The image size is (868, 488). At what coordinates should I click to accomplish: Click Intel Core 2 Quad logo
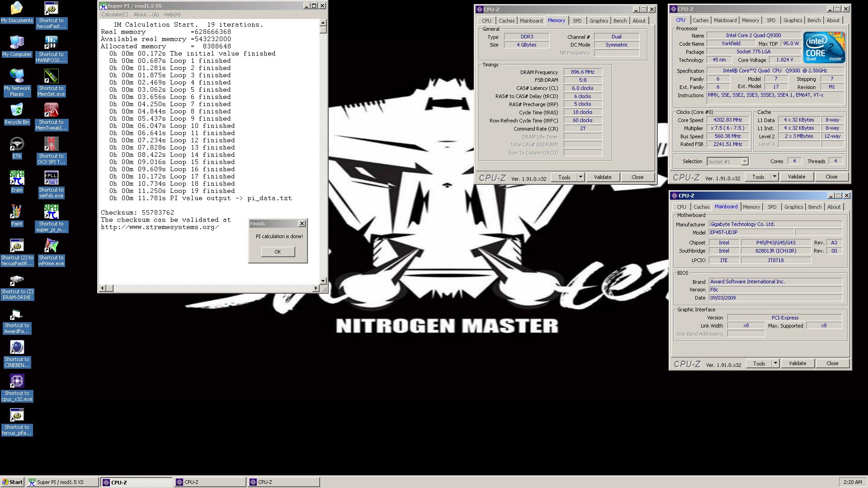(824, 47)
